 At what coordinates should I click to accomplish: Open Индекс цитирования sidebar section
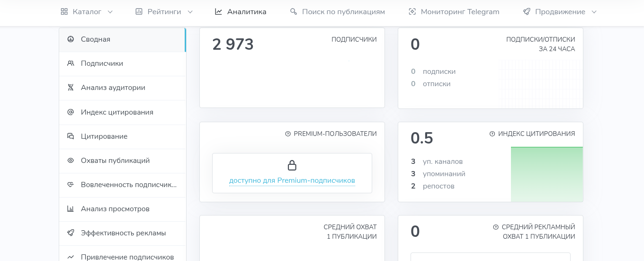click(122, 112)
